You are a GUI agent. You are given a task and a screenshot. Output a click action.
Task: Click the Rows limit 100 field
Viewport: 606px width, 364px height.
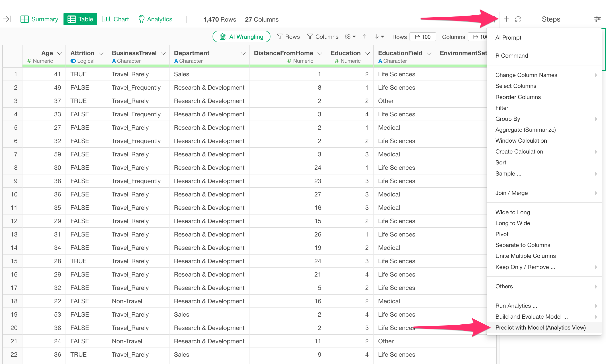423,37
